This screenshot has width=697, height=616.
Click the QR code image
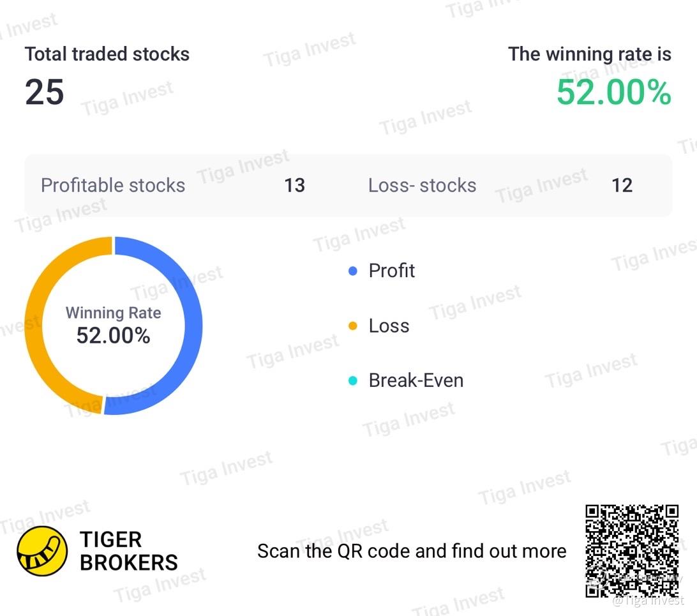coord(632,551)
